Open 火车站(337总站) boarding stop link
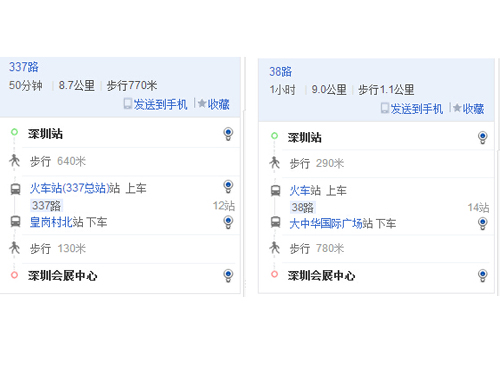 [x=68, y=188]
